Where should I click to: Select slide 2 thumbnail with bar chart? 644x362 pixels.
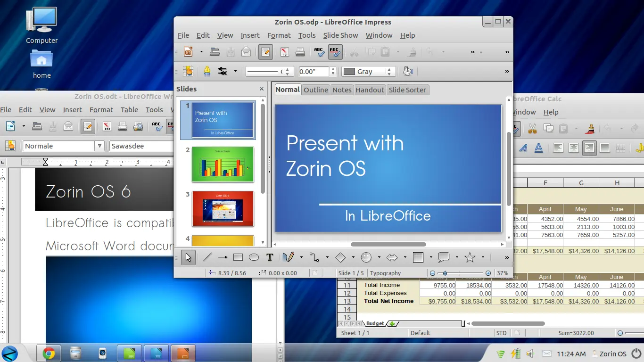[x=223, y=164]
